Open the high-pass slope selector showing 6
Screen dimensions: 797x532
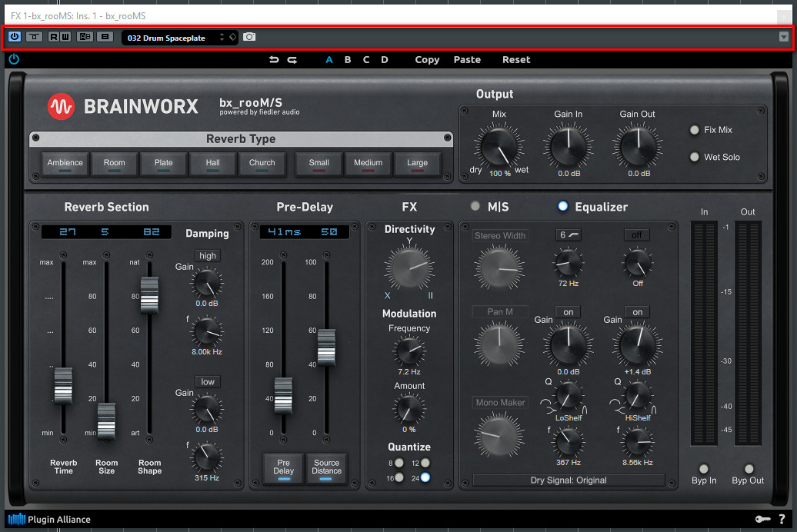click(569, 234)
